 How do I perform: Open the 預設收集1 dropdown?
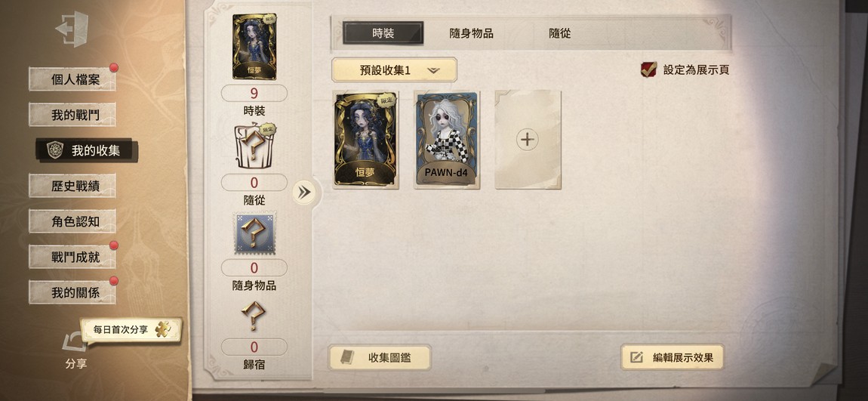(394, 70)
